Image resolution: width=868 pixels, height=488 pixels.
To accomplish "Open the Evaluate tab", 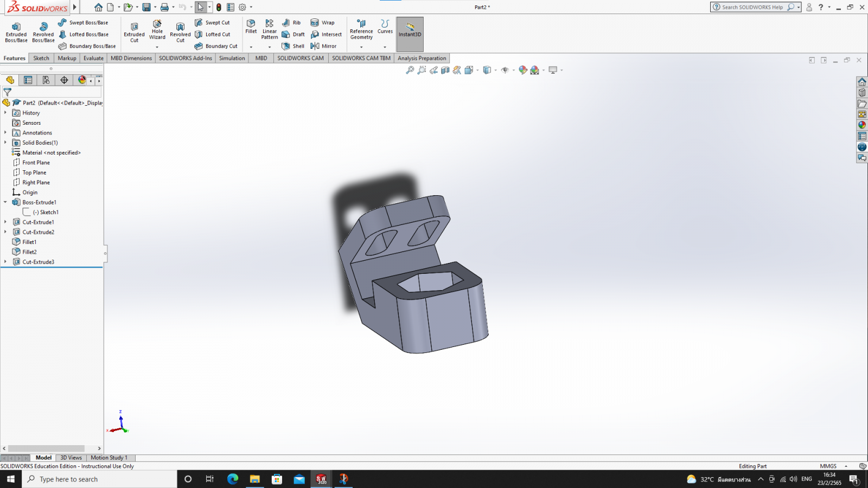I will point(93,58).
